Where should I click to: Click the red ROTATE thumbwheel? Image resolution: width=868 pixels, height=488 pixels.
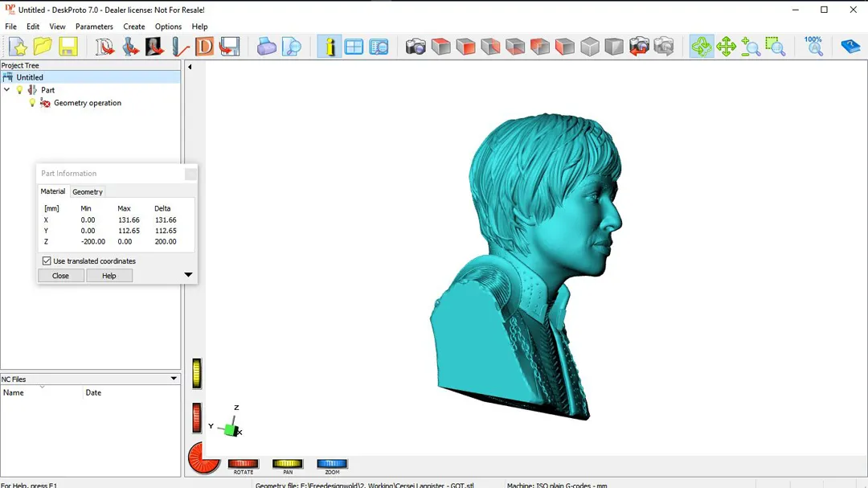[x=244, y=464]
